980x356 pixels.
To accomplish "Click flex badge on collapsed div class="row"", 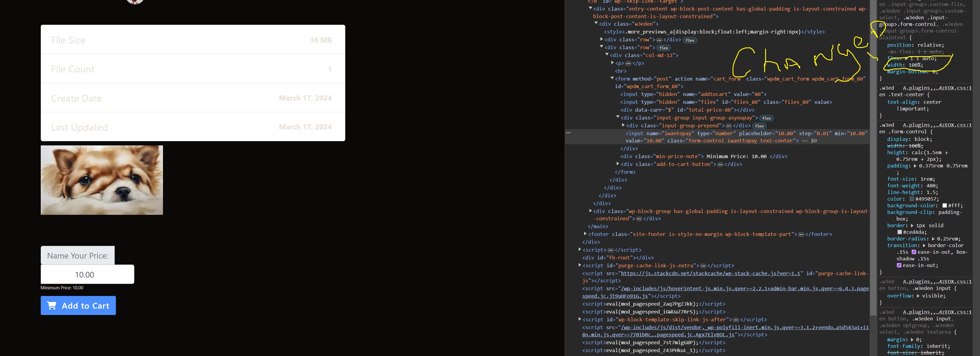I will click(690, 40).
